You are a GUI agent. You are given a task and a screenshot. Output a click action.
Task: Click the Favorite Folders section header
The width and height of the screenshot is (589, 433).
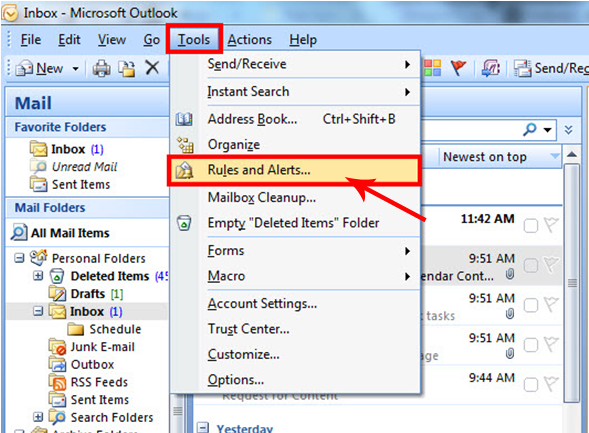point(87,127)
